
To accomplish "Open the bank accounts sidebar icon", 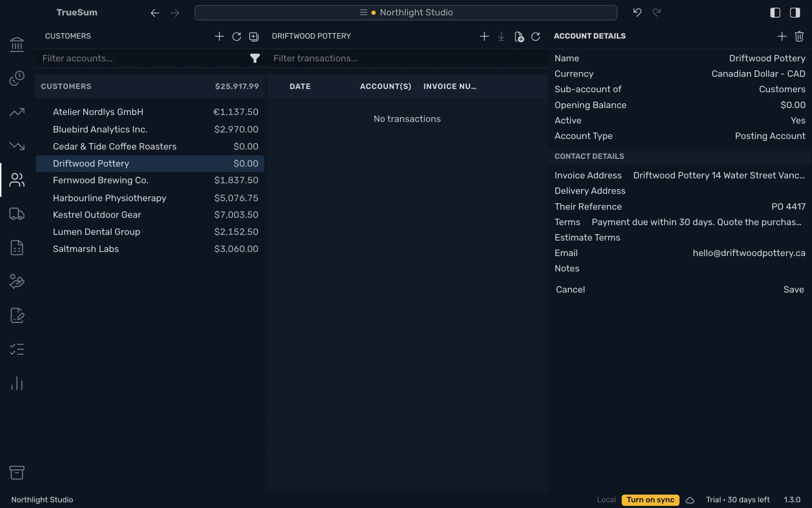I will [17, 44].
